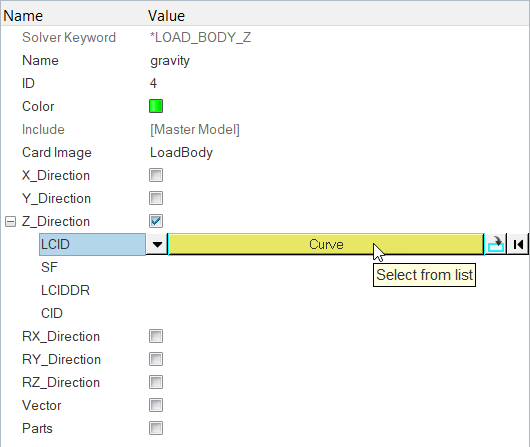Viewport: 530px width, 447px height.
Task: Collapse the Z_Direction tree section
Action: [x=10, y=222]
